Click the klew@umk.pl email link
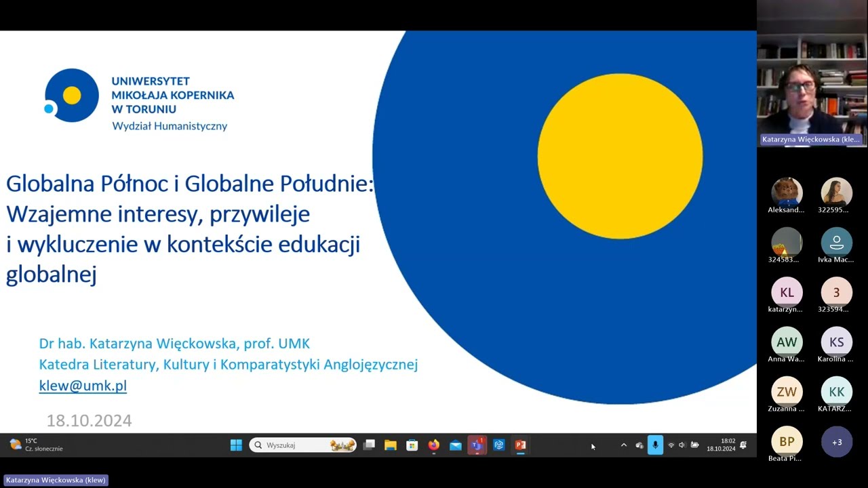The width and height of the screenshot is (868, 488). [x=83, y=386]
